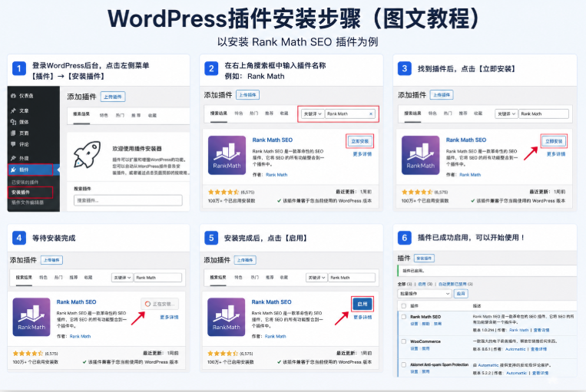Switch to the 热门 tab in step 4

(58, 278)
